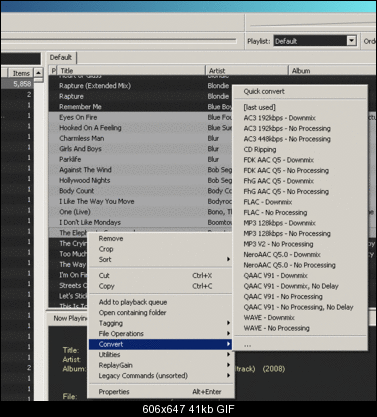This screenshot has width=377, height=417.
Task: Expand the ReplayGain submenu
Action: [x=160, y=365]
